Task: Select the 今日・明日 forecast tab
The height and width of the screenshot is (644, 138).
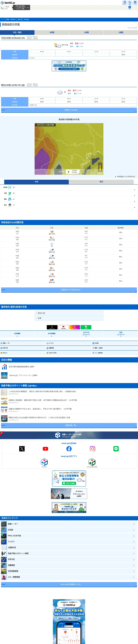Action: 17,33
